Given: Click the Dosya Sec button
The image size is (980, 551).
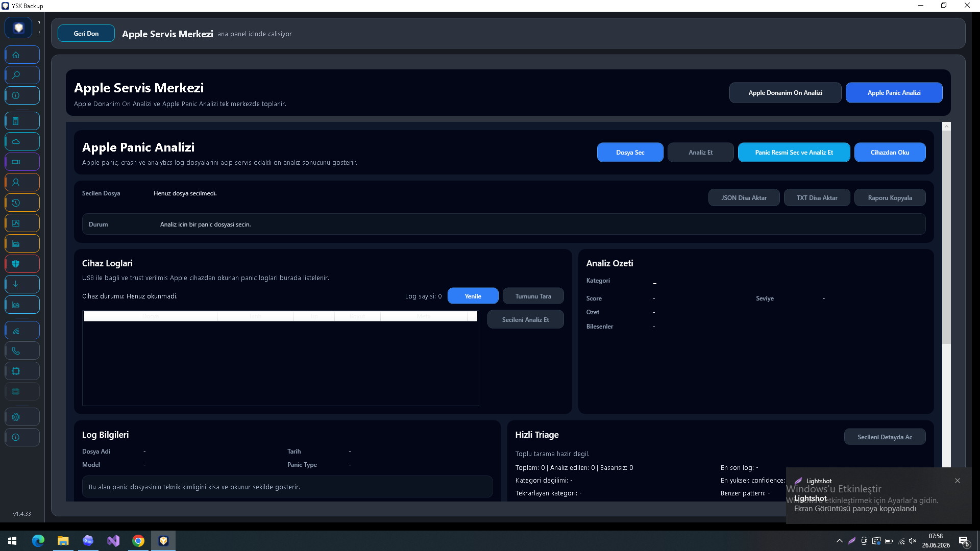Looking at the screenshot, I should click(x=630, y=153).
